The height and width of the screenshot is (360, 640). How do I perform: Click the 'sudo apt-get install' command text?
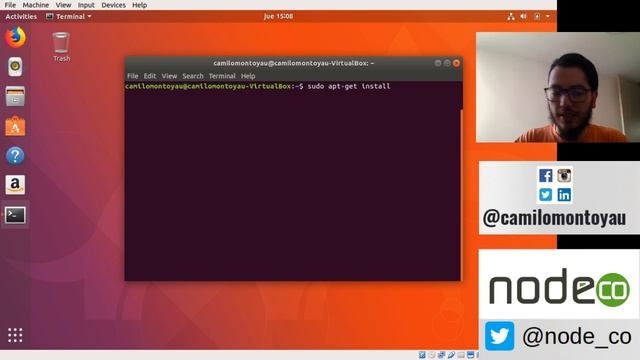tap(349, 86)
